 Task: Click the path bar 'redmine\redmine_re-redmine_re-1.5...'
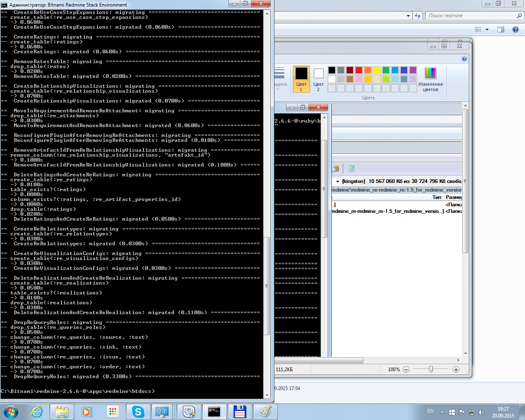(397, 190)
